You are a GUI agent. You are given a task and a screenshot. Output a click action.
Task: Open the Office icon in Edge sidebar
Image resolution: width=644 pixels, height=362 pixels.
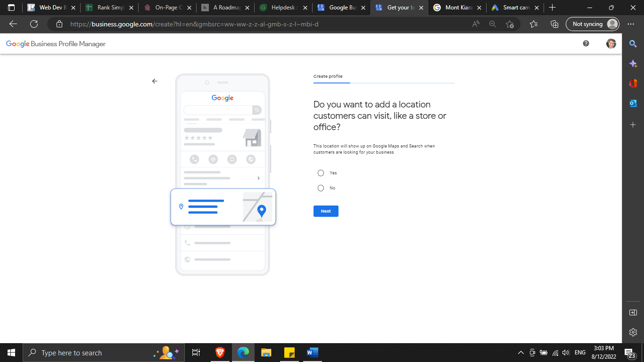[633, 83]
